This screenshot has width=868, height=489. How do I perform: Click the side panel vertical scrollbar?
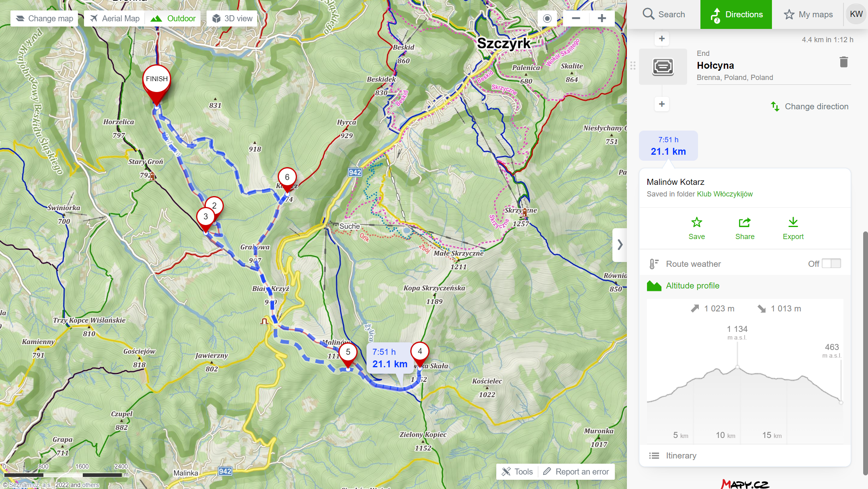tap(865, 353)
